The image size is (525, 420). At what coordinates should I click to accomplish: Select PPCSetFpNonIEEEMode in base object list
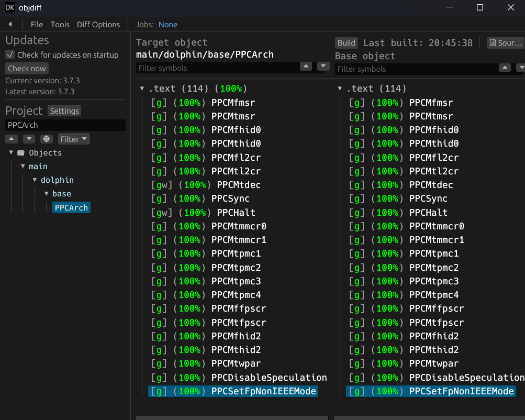click(x=431, y=391)
